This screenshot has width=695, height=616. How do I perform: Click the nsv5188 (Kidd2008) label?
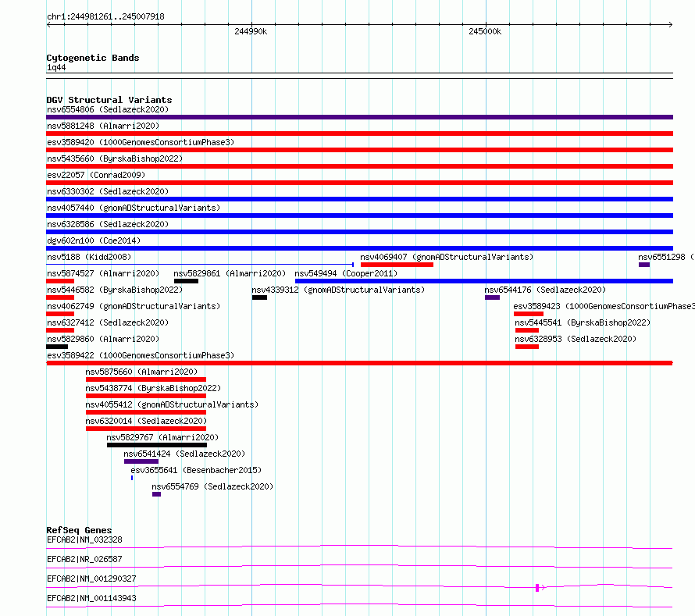pyautogui.click(x=89, y=257)
